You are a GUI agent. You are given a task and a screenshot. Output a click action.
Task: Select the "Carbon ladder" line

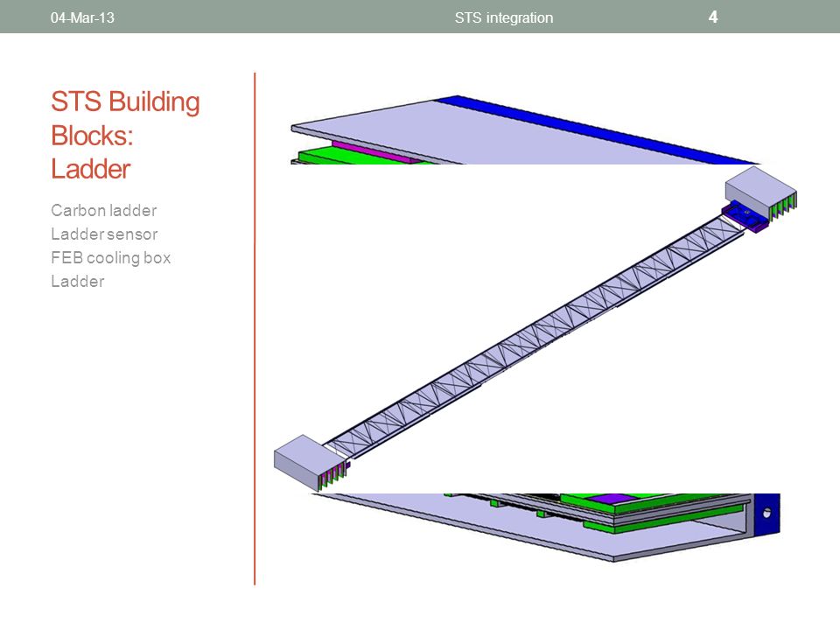pyautogui.click(x=104, y=211)
